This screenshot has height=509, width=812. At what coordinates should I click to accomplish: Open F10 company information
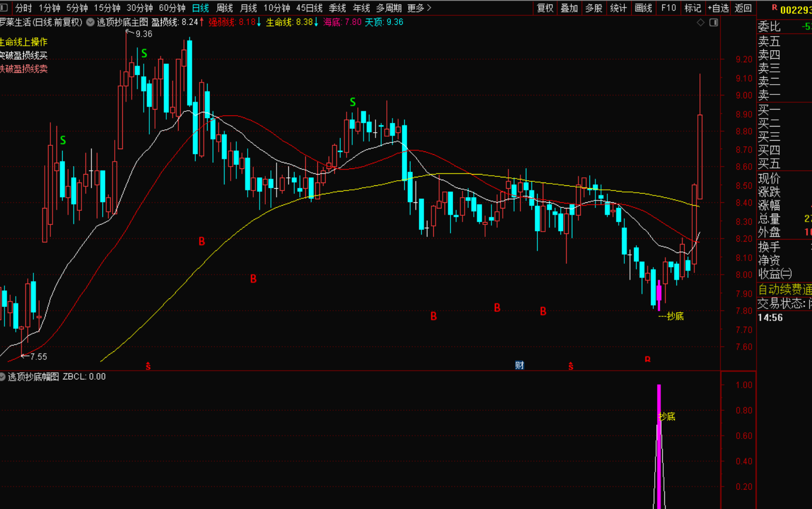coord(668,8)
